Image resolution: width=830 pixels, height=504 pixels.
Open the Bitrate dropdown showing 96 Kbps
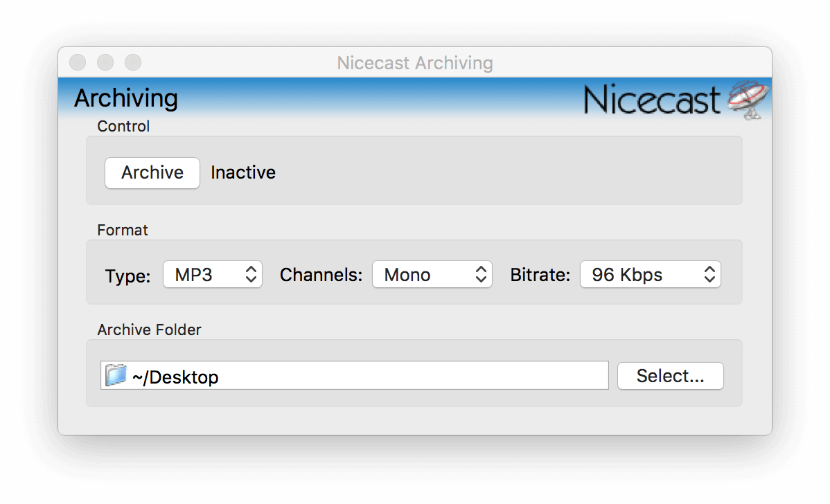click(650, 274)
